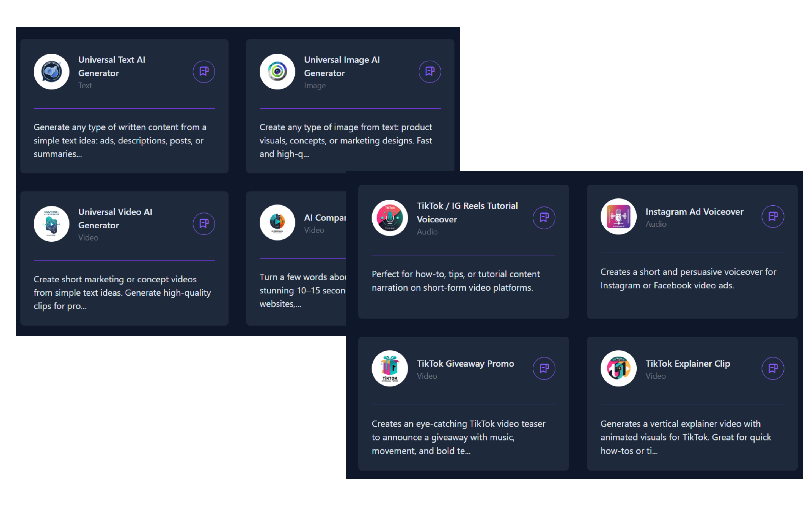This screenshot has width=812, height=516.
Task: Bookmark the TikTok Explainer Clip tool
Action: (x=773, y=368)
